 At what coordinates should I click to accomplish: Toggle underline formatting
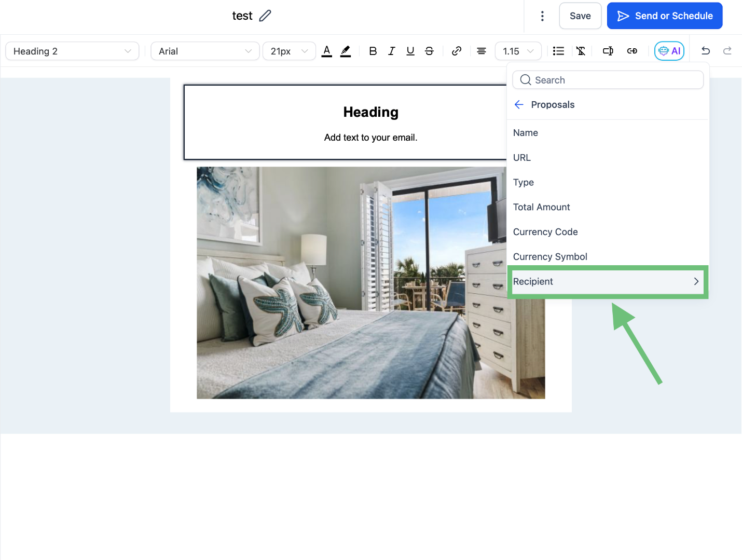[x=410, y=51]
